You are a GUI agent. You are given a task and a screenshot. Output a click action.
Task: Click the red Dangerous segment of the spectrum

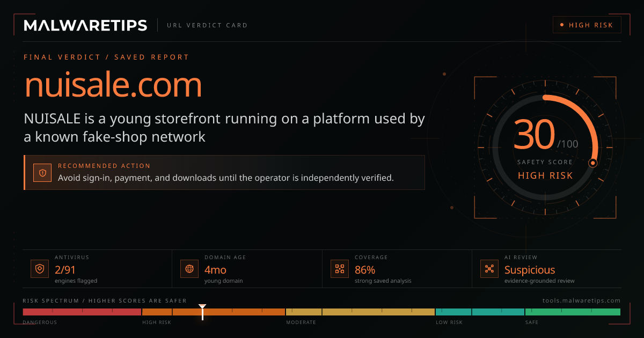pos(82,312)
